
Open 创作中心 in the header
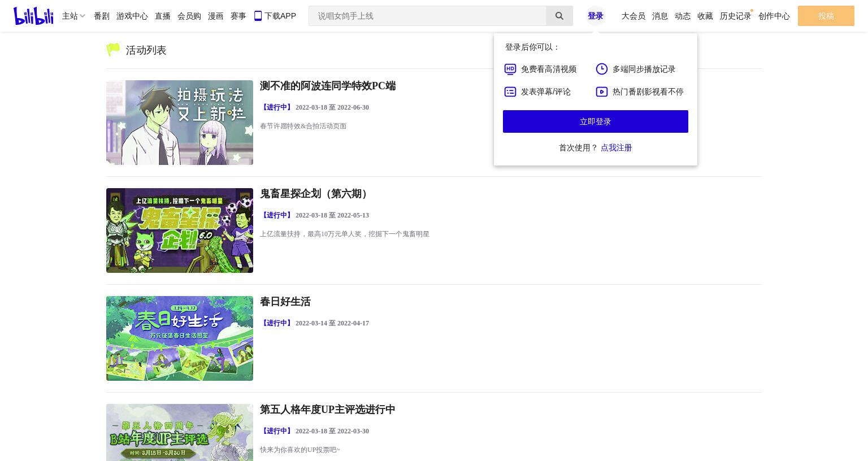point(774,16)
